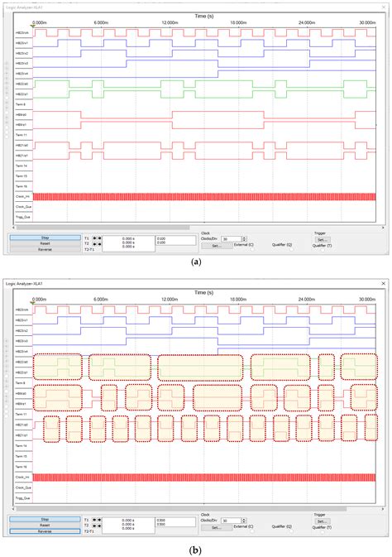This screenshot has height=557, width=392.
Task: Click Stop in the upper Logic Analyzer window
Action: (x=45, y=238)
